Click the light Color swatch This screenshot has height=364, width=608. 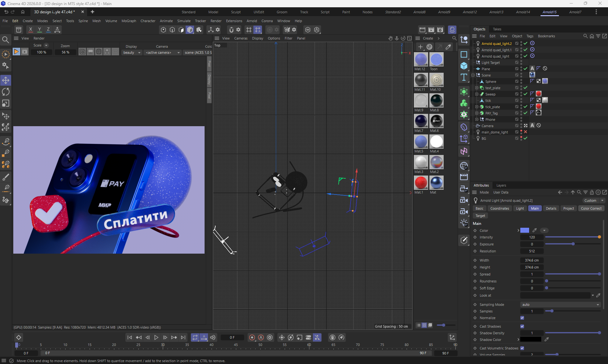click(x=525, y=231)
